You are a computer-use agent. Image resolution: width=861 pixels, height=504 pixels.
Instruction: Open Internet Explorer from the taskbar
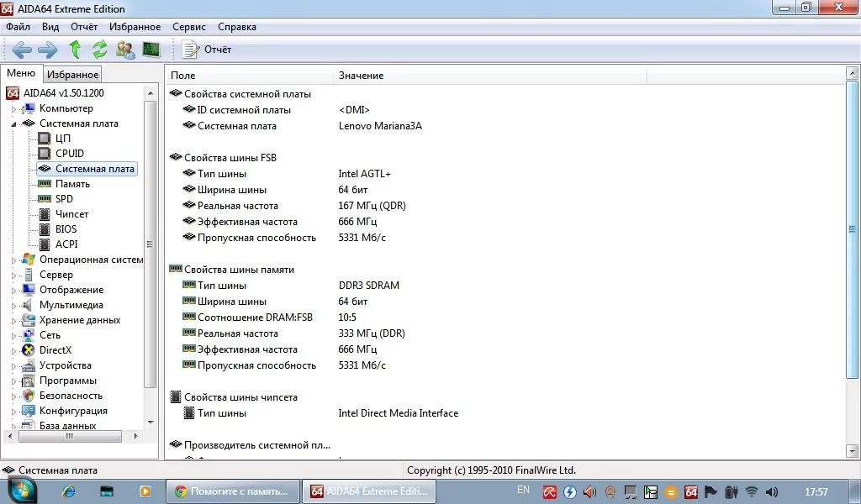[x=69, y=491]
